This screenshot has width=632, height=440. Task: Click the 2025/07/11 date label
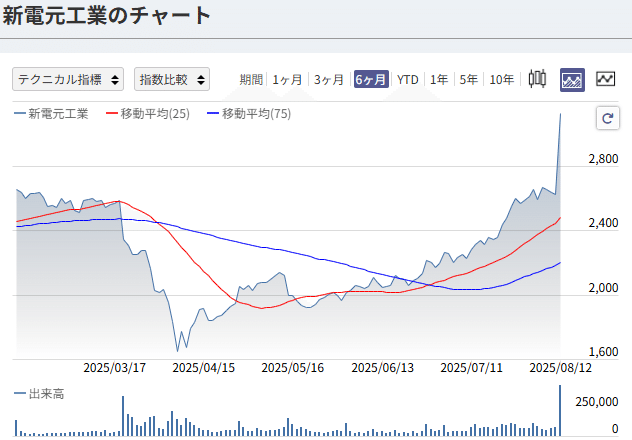tap(472, 367)
